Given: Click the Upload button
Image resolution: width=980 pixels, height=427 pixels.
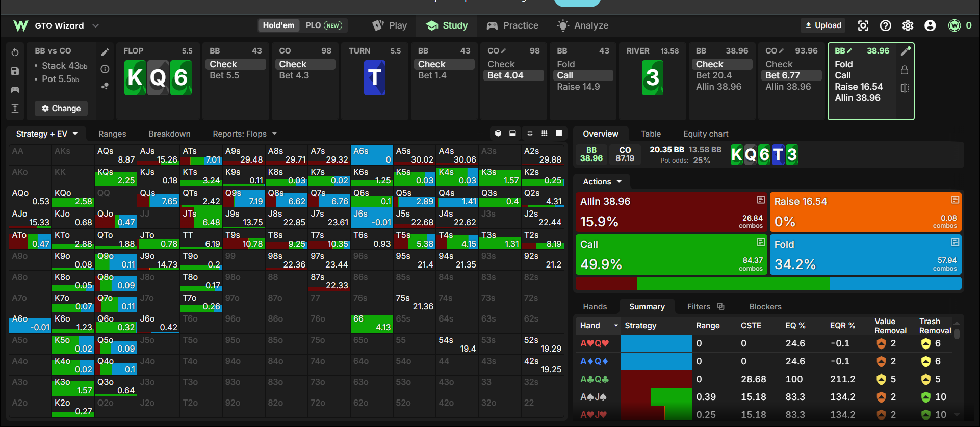Looking at the screenshot, I should [x=823, y=25].
